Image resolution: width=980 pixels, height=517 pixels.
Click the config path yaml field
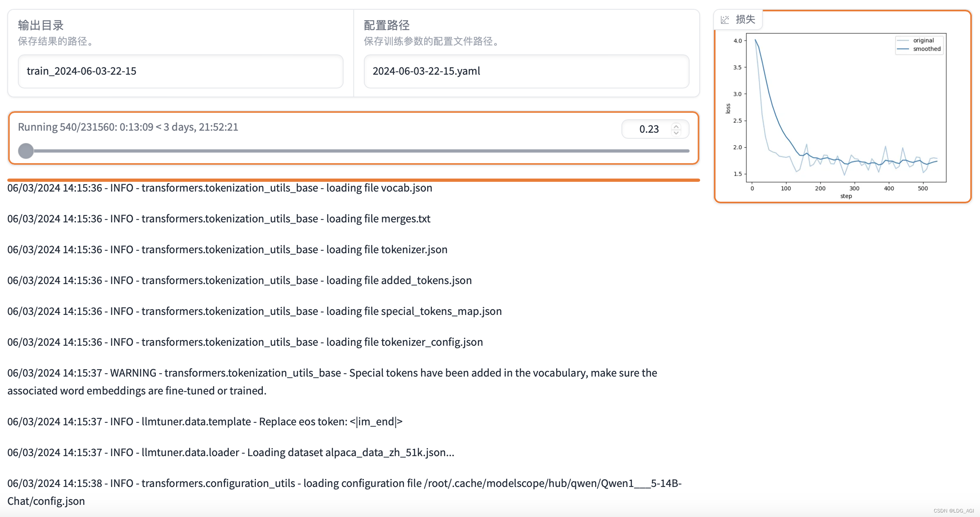click(526, 71)
